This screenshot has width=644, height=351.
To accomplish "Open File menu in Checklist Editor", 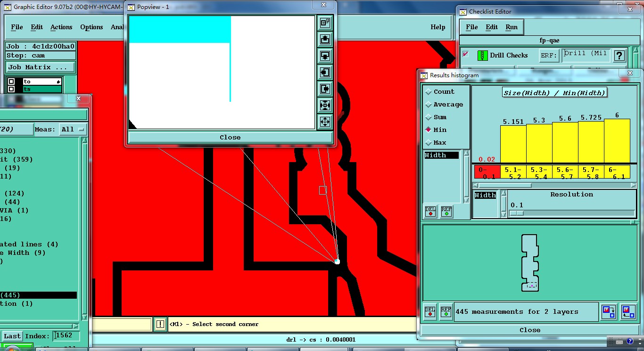I will (x=472, y=27).
